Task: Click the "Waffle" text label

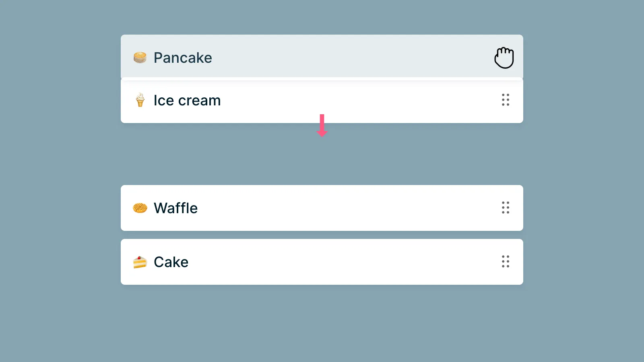Action: 176,208
